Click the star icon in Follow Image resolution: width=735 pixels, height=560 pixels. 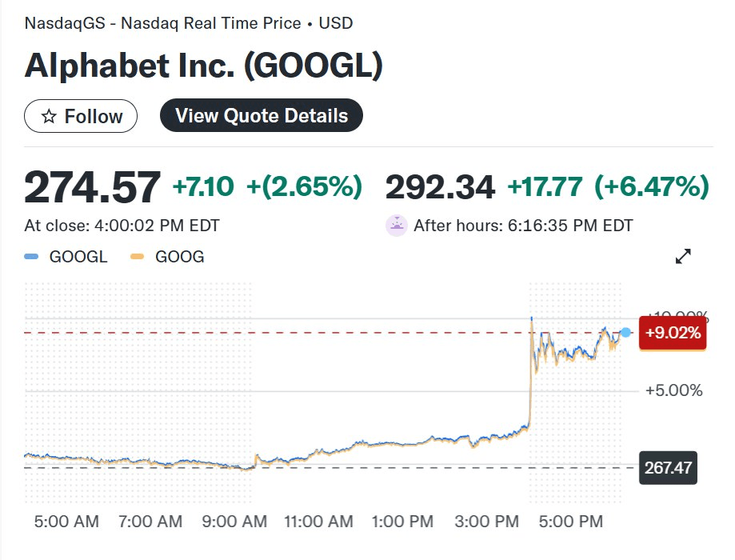49,117
